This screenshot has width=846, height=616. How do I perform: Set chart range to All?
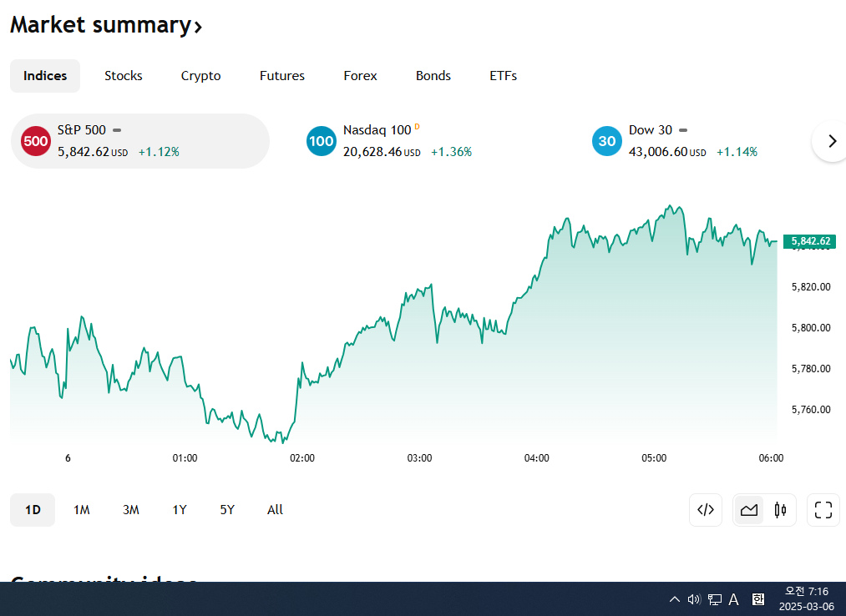pos(275,510)
